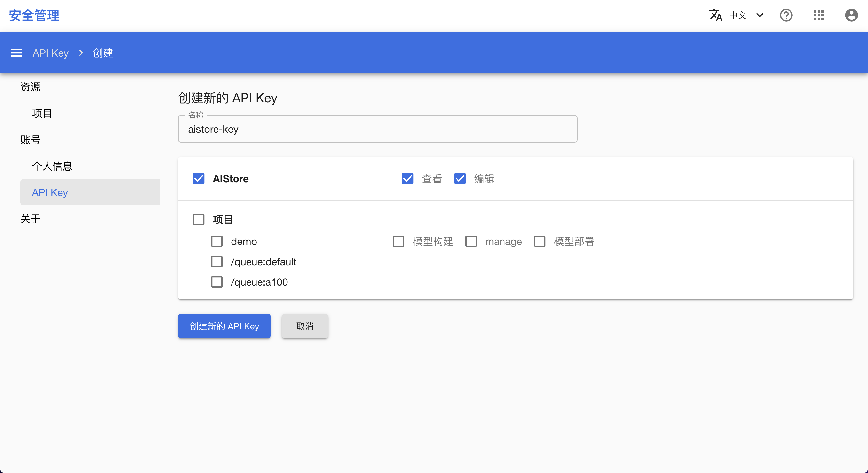The width and height of the screenshot is (868, 473).
Task: Select 个人信息 in the sidebar
Action: point(52,166)
